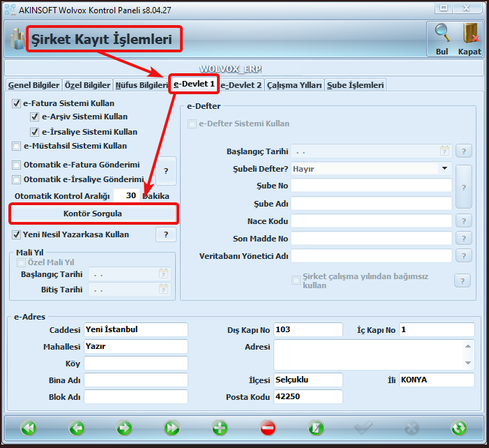Toggle Yeni Nesil Yazarkasa Kullan checkbox
Screen dimensions: 489x448
click(x=17, y=234)
